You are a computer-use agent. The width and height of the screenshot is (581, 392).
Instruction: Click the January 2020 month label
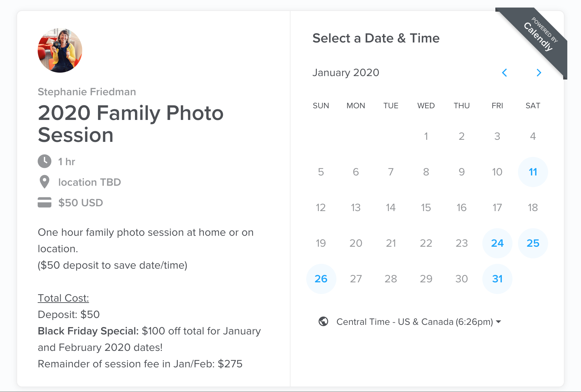(x=346, y=73)
